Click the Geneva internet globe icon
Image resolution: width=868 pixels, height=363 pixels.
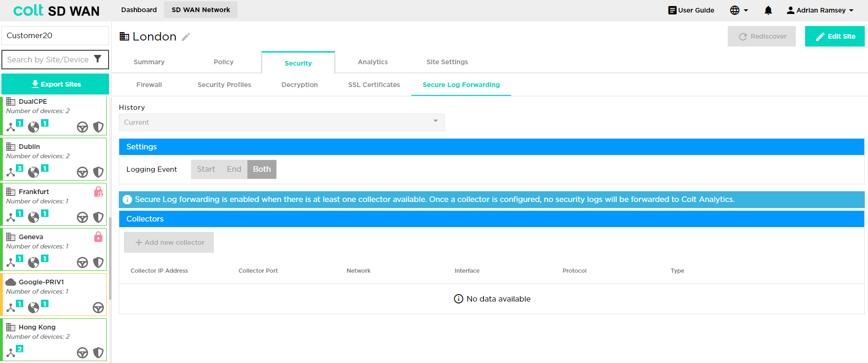tap(34, 262)
